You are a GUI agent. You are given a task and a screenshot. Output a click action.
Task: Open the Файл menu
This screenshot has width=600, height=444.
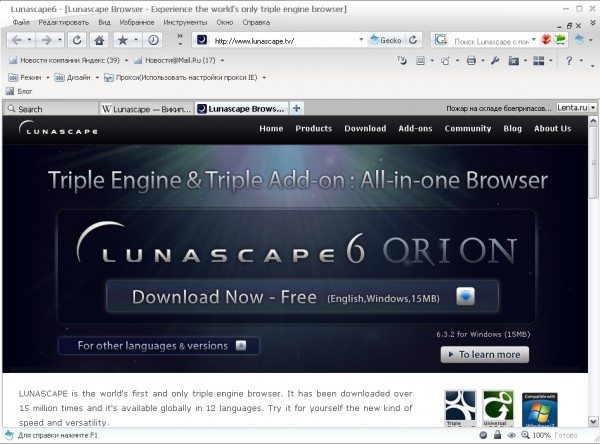click(x=21, y=23)
